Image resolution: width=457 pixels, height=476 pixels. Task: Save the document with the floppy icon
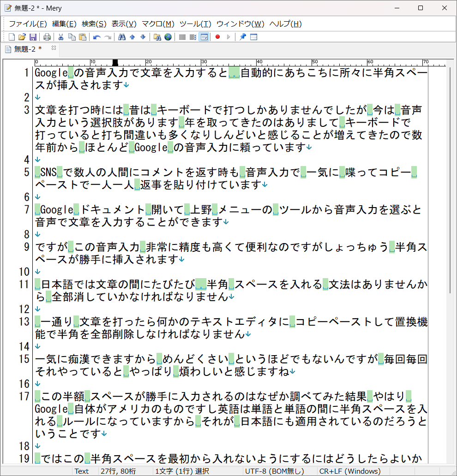(x=33, y=37)
